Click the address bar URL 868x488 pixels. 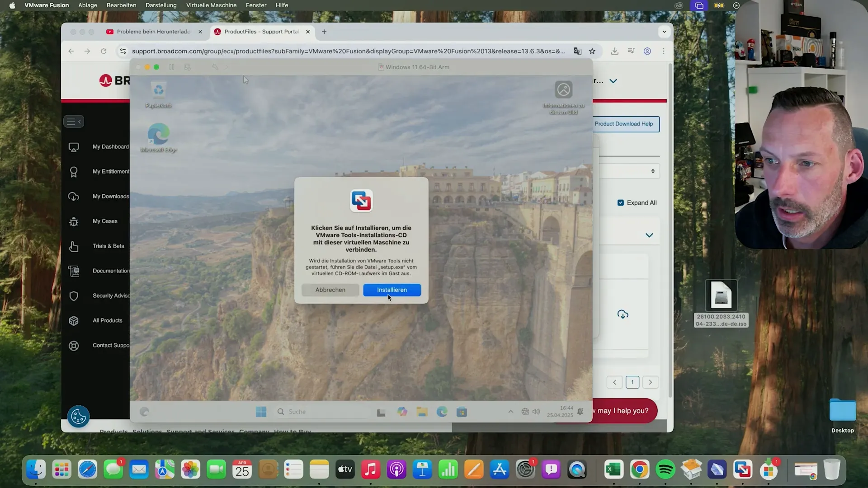348,51
